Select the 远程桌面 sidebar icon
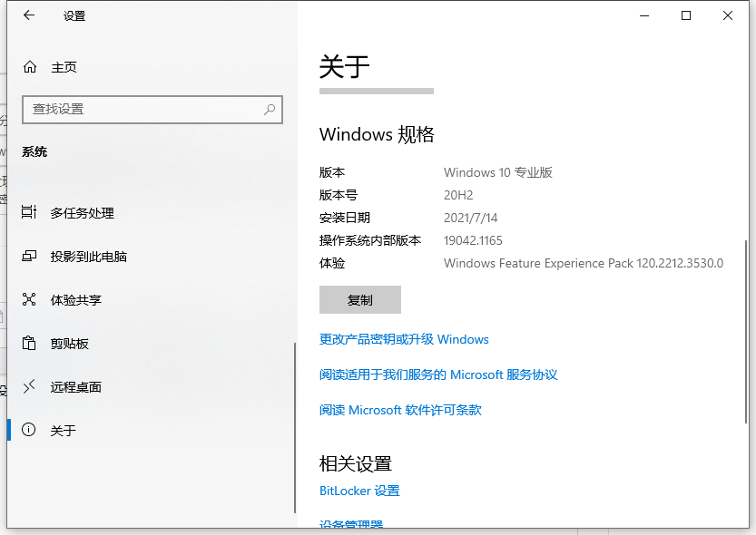This screenshot has width=756, height=535. tap(31, 387)
